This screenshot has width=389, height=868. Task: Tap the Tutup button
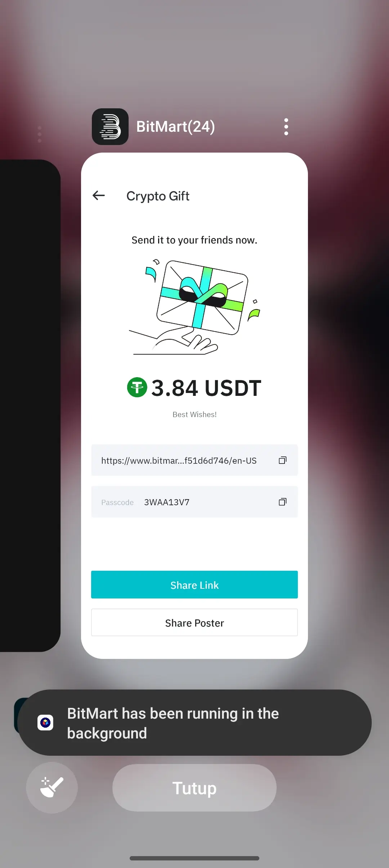(194, 788)
